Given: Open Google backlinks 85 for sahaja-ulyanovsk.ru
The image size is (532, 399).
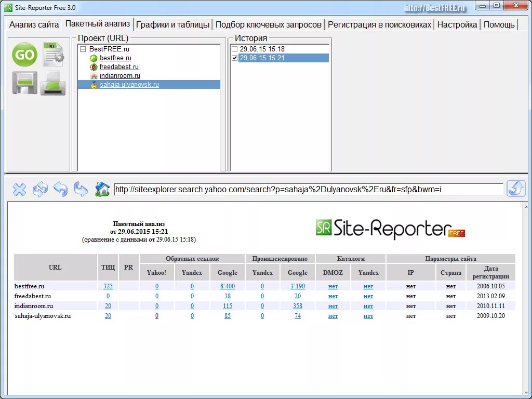Looking at the screenshot, I should click(x=228, y=315).
